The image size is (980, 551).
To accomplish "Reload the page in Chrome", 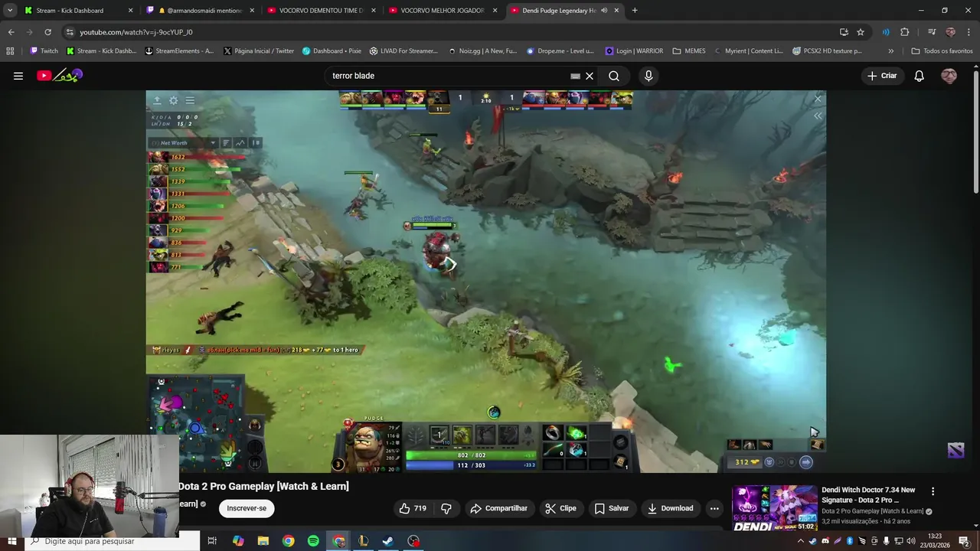I will coord(47,32).
